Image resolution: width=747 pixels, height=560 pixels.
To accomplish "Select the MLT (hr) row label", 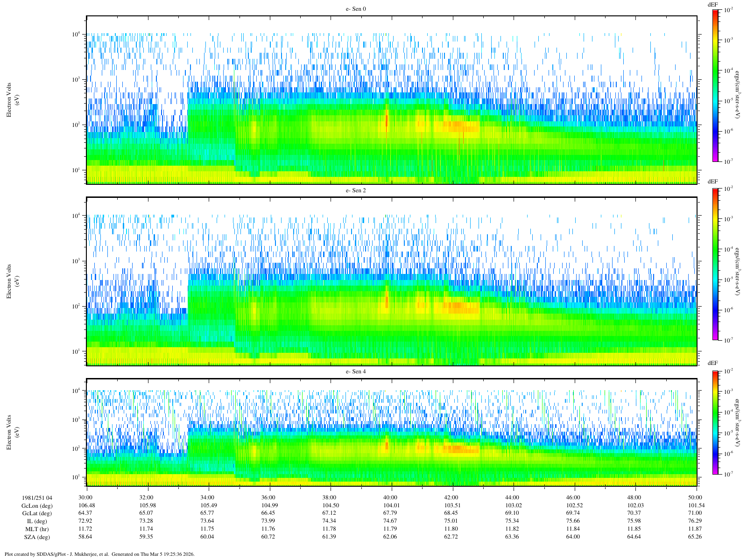I will point(37,529).
